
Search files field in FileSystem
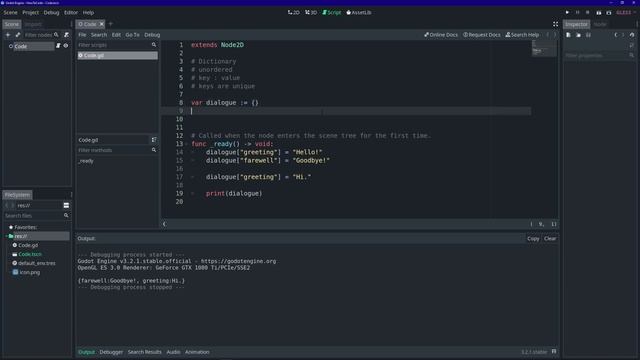point(37,216)
